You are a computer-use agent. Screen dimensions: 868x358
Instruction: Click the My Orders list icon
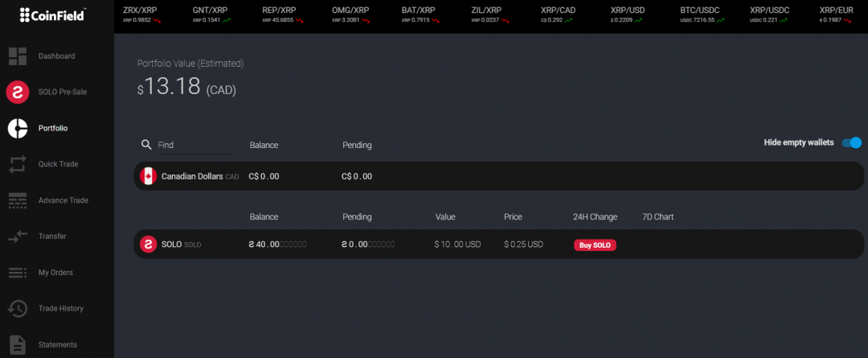pyautogui.click(x=18, y=273)
